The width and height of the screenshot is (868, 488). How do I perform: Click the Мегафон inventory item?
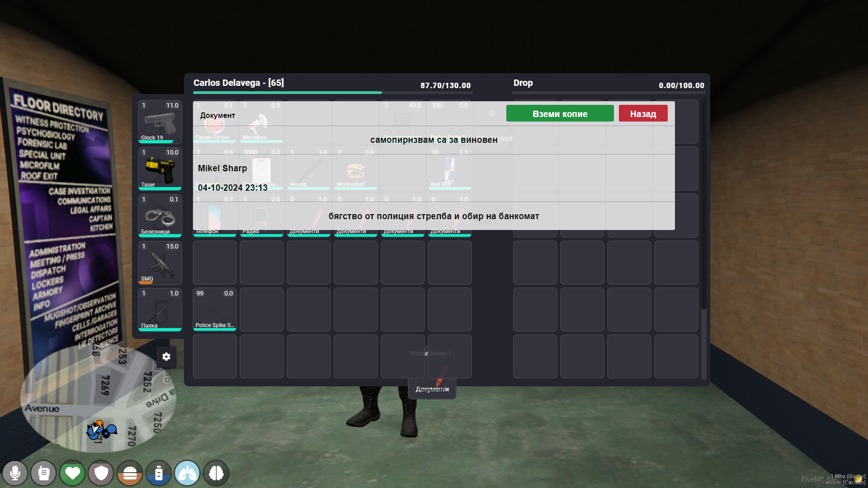coord(262,122)
